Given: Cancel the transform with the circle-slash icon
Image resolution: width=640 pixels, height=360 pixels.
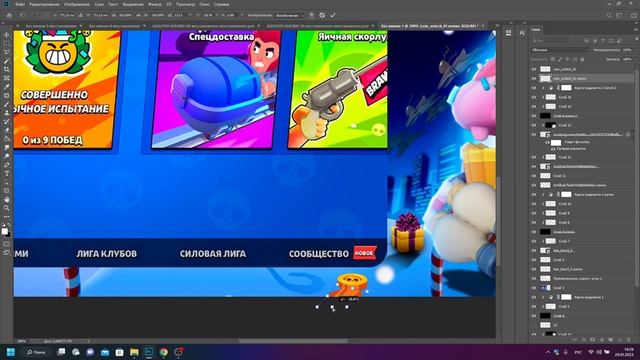Looking at the screenshot, I should [x=322, y=15].
